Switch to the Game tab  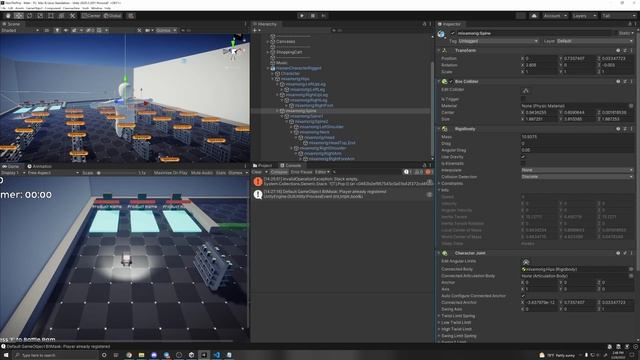11,167
